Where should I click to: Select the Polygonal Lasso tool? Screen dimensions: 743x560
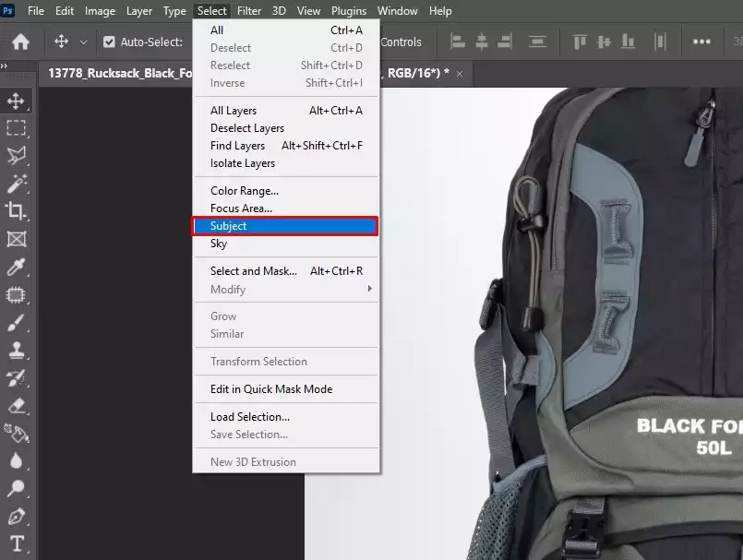point(16,155)
